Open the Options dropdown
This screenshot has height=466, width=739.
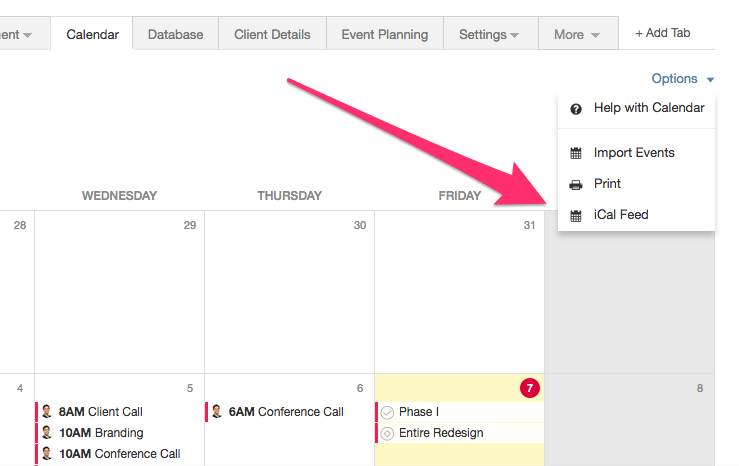coord(682,79)
